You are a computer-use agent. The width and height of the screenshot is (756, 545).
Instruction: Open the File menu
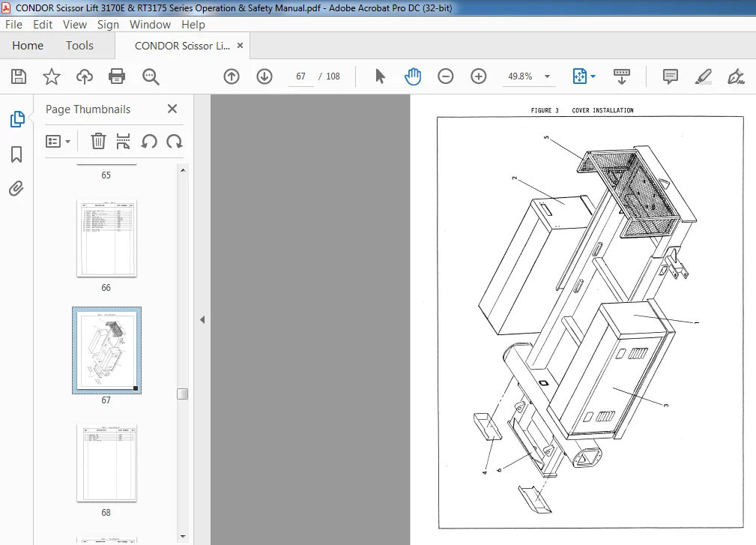coord(13,25)
